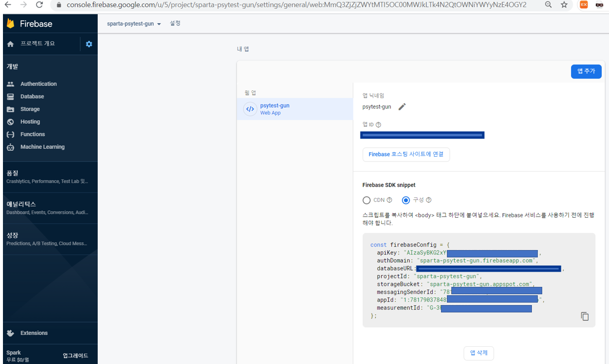Click the Spark plan label

pyautogui.click(x=14, y=353)
